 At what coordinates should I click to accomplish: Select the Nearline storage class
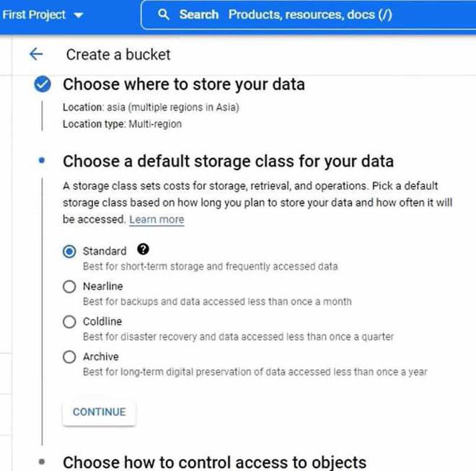coord(69,286)
